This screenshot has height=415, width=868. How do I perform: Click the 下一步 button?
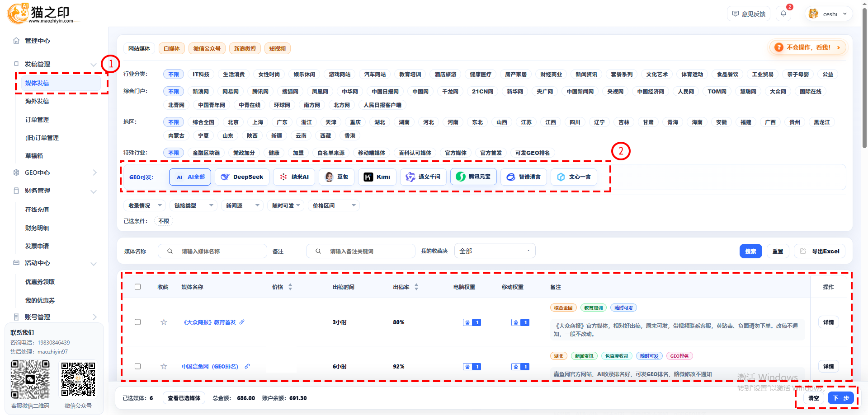pos(841,398)
